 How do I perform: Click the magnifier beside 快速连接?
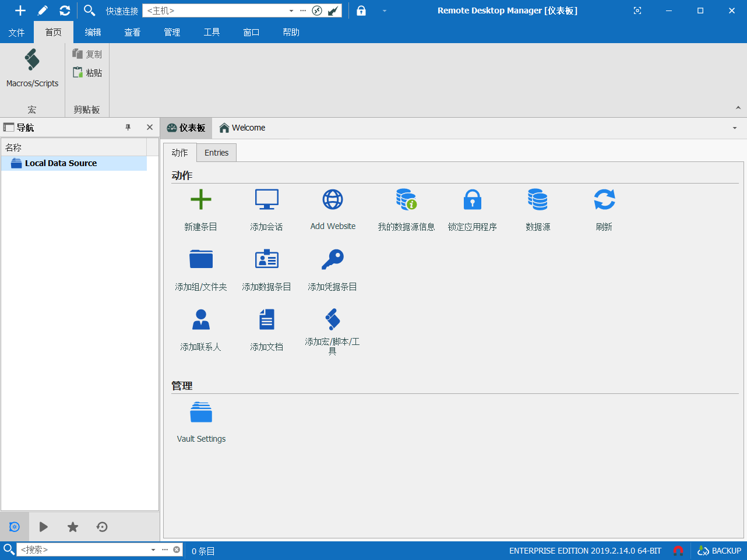click(x=89, y=10)
